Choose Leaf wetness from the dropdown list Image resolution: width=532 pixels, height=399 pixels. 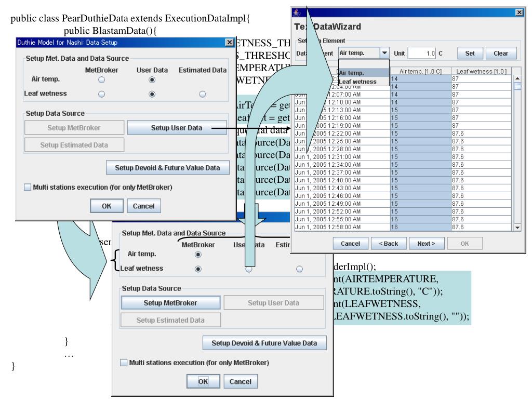[x=364, y=82]
